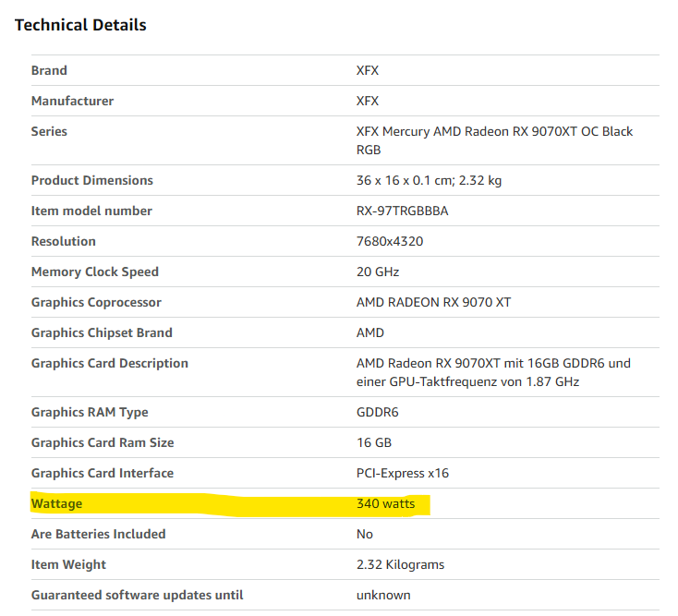
Task: Select the Product Dimensions label
Action: coord(92,180)
